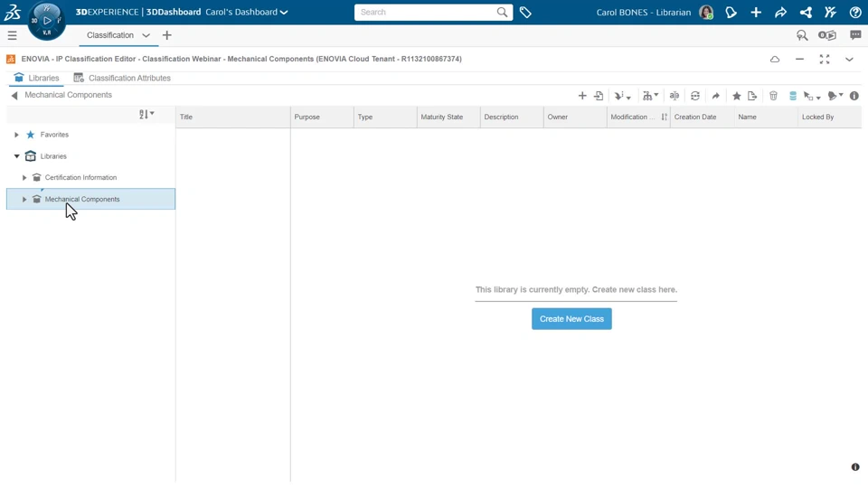Click the cloud icon in widget header
Viewport: 868px width, 488px height.
pyautogui.click(x=775, y=60)
